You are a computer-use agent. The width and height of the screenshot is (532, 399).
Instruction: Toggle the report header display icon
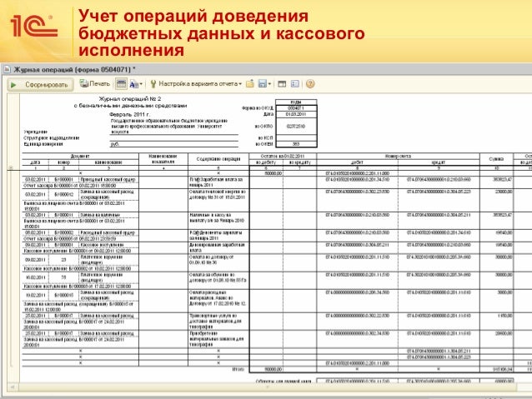121,84
